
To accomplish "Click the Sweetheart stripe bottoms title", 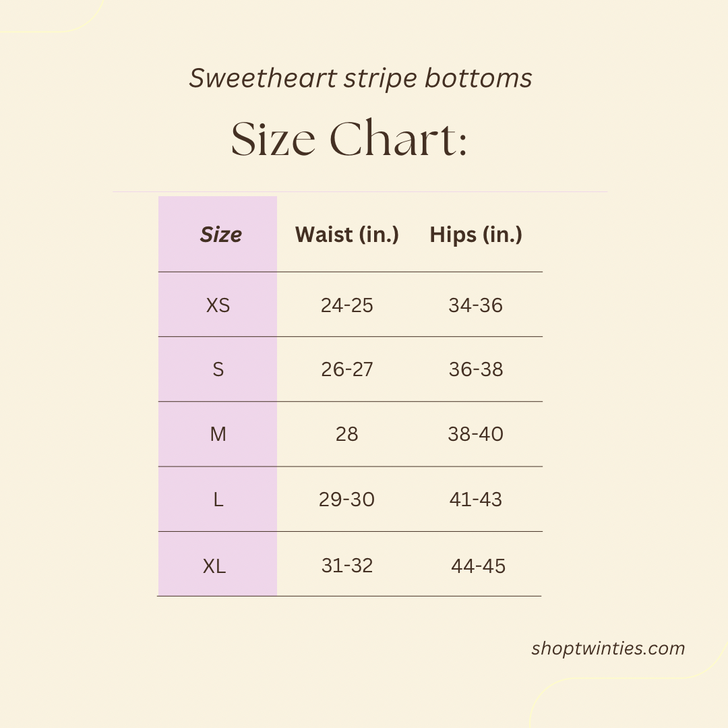I will coord(361,78).
